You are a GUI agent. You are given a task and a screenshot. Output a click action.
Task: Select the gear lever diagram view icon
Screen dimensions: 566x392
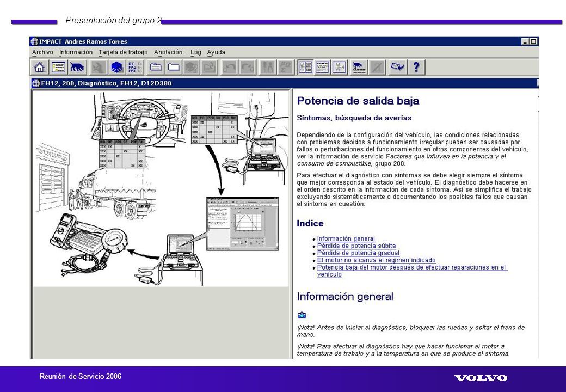[x=340, y=67]
